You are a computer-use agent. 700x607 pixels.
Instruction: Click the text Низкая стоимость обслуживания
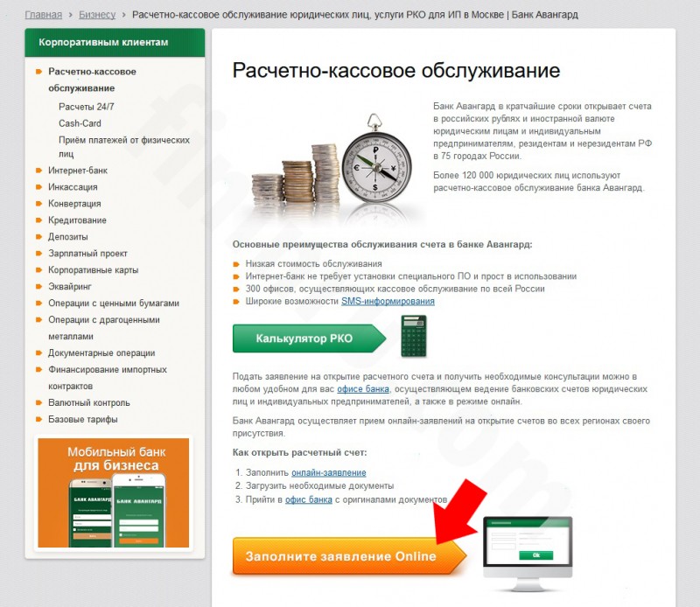[x=314, y=264]
